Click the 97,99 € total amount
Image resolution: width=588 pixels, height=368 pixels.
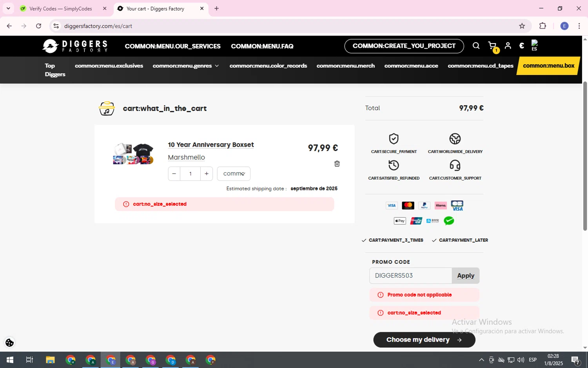471,108
